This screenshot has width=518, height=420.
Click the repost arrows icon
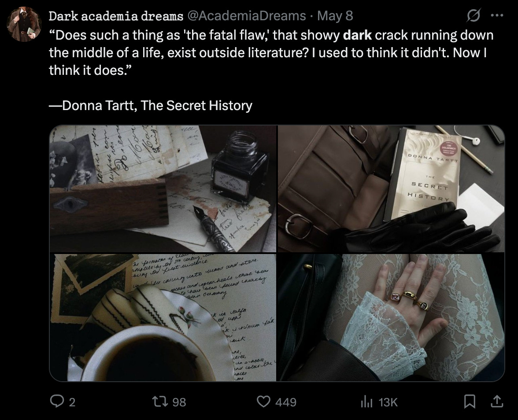point(158,402)
